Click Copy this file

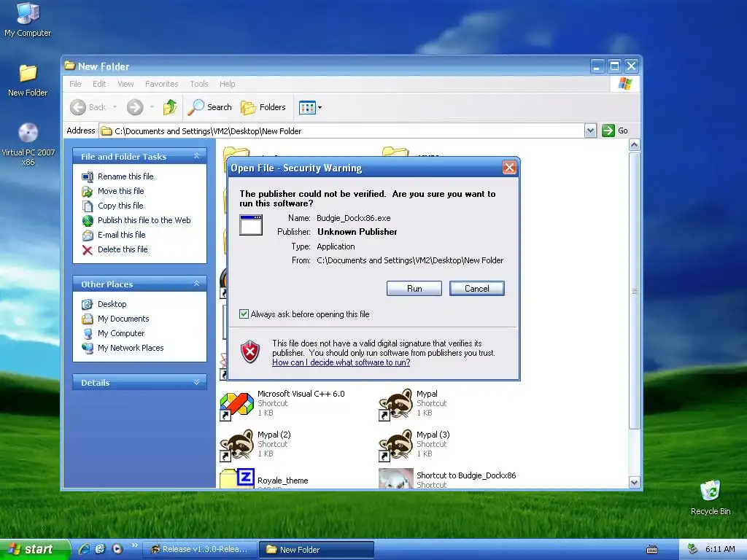[x=120, y=206]
